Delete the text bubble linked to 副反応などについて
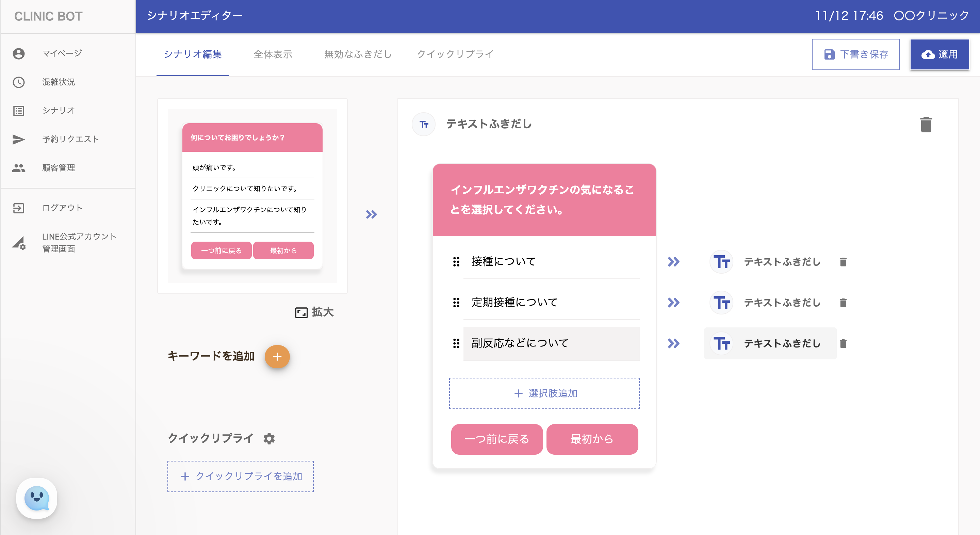 843,344
